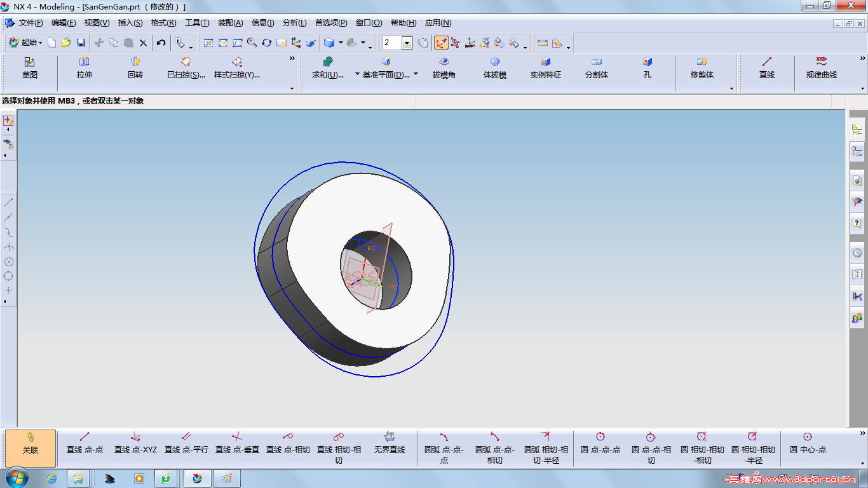Click the work layer number field
The height and width of the screenshot is (488, 868).
click(391, 43)
